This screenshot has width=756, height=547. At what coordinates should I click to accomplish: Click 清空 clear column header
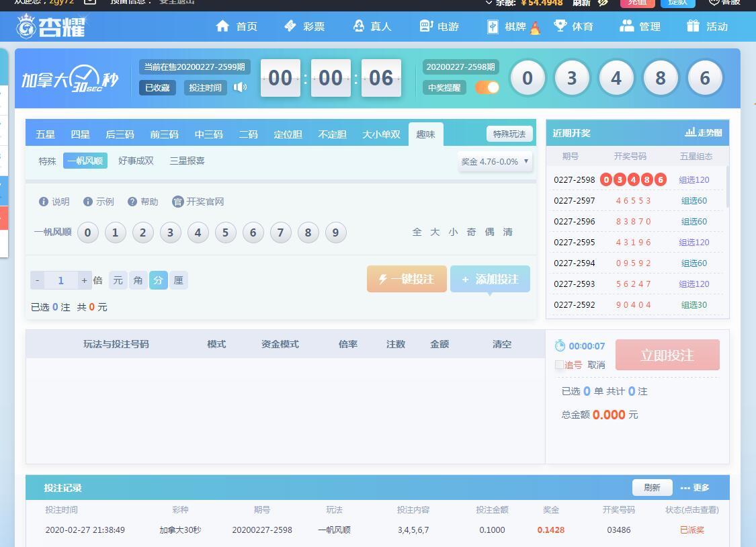click(x=502, y=344)
